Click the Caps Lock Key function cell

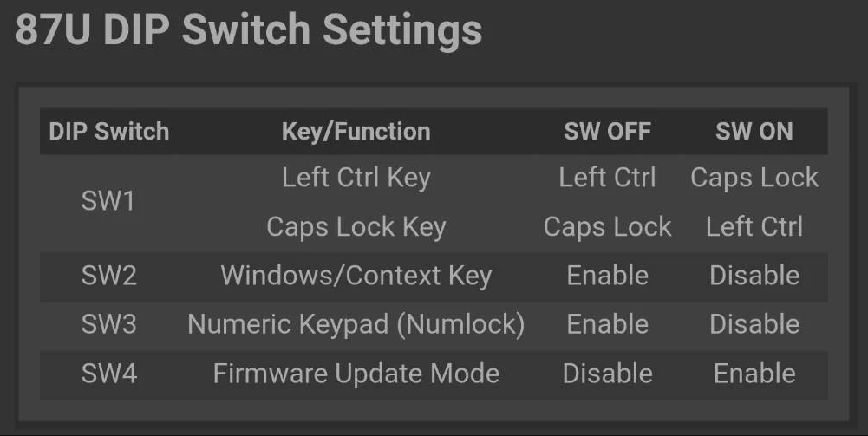click(356, 227)
